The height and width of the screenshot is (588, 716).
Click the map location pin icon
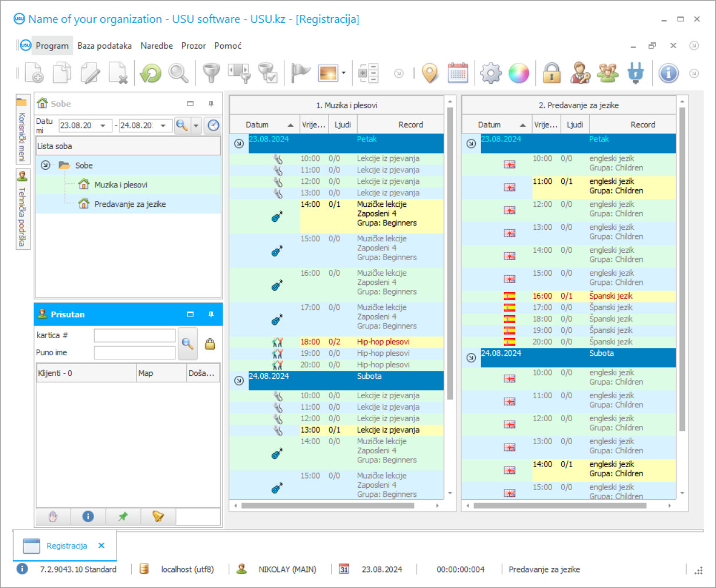[430, 73]
